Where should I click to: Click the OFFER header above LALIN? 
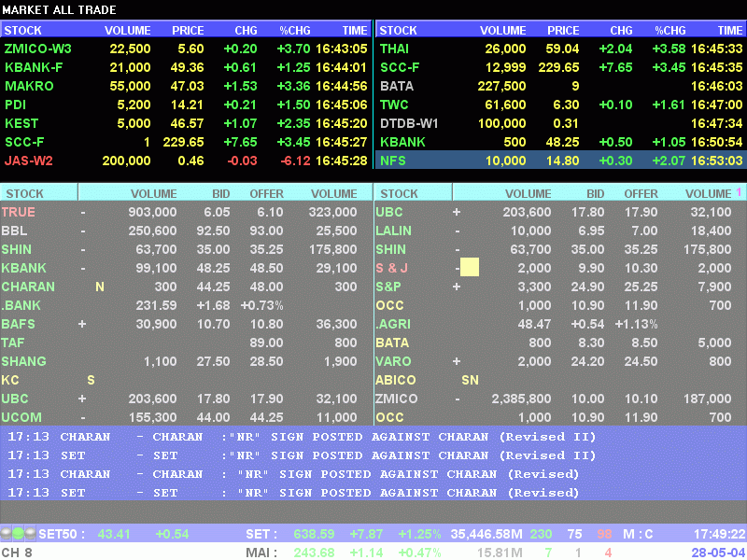coord(641,194)
